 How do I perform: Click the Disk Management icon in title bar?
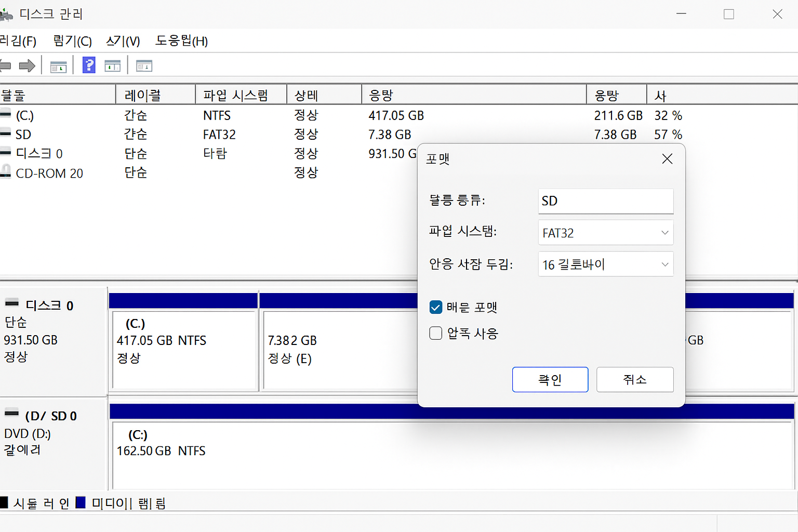[x=7, y=14]
